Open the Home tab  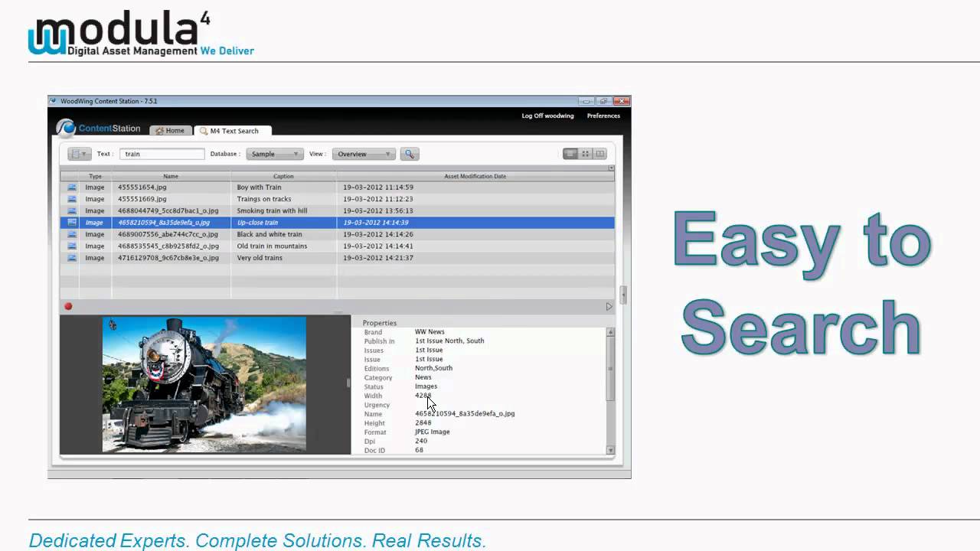[170, 131]
